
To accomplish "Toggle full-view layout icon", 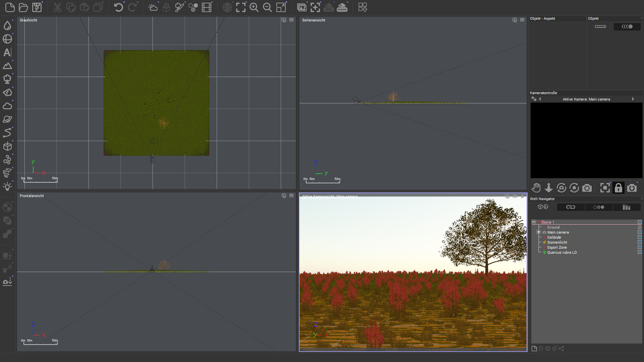I will click(x=281, y=8).
